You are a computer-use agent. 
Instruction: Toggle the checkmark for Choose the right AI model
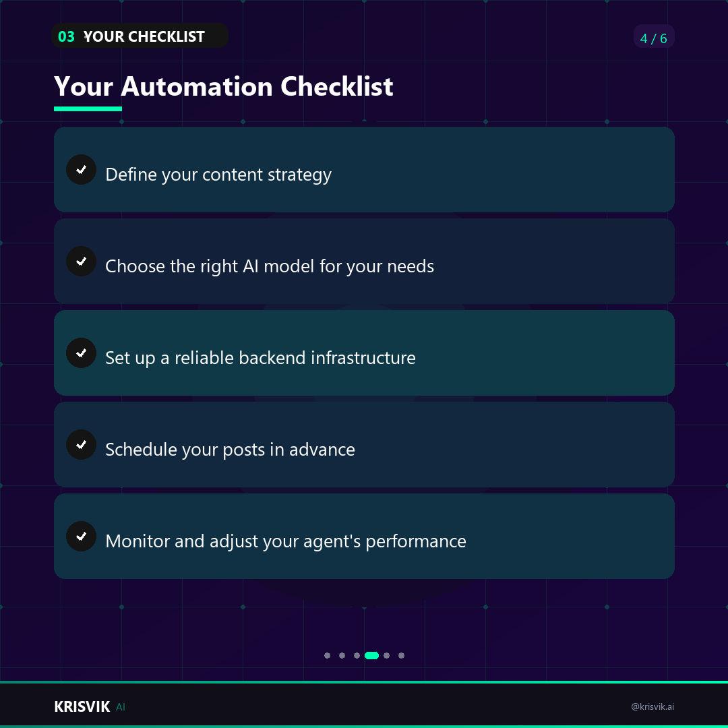click(82, 261)
